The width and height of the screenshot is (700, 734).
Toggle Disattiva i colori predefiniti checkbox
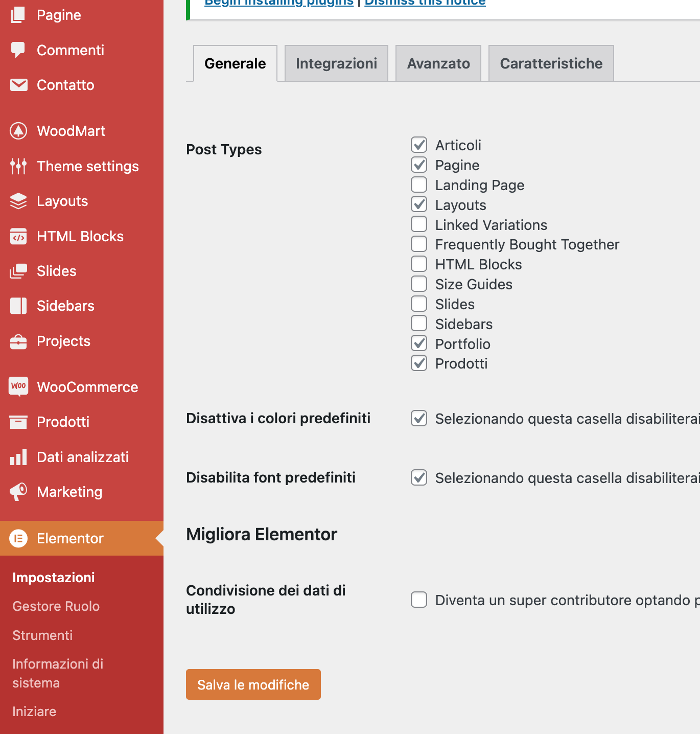[x=419, y=418]
